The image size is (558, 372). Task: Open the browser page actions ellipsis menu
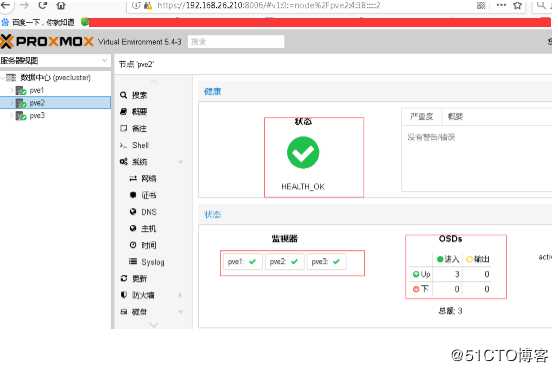[501, 5]
